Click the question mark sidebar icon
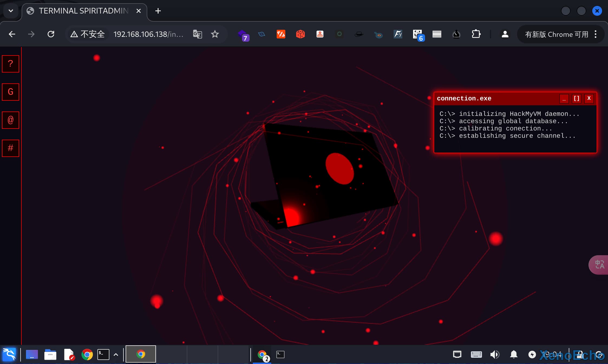 coord(11,64)
